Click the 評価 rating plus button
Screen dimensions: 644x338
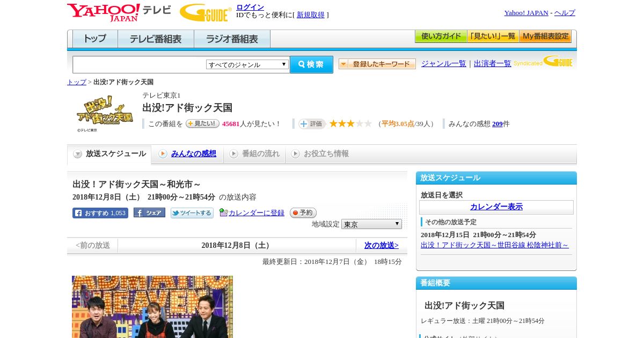click(x=312, y=124)
